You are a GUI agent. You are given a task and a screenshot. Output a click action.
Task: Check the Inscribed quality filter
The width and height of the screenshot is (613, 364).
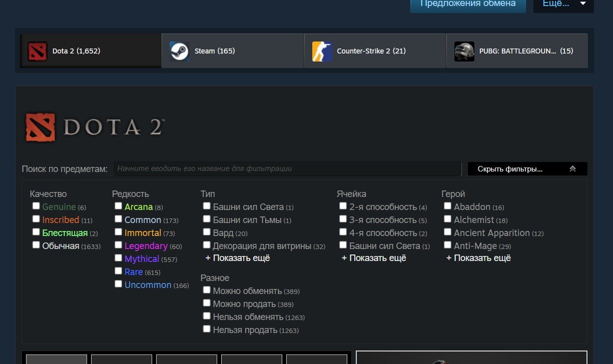click(36, 219)
